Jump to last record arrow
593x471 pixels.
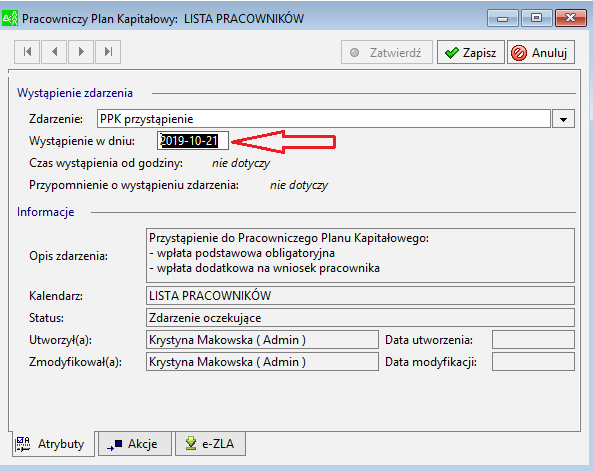[108, 52]
